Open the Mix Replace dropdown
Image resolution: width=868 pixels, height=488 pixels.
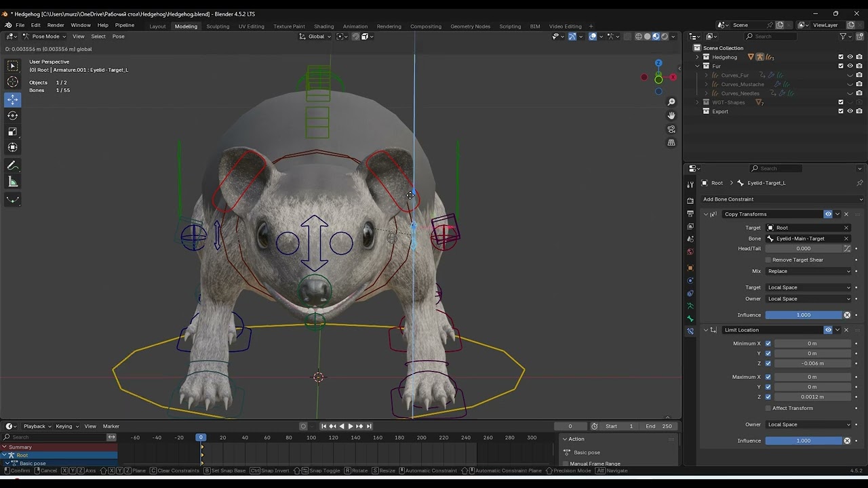[x=808, y=271]
